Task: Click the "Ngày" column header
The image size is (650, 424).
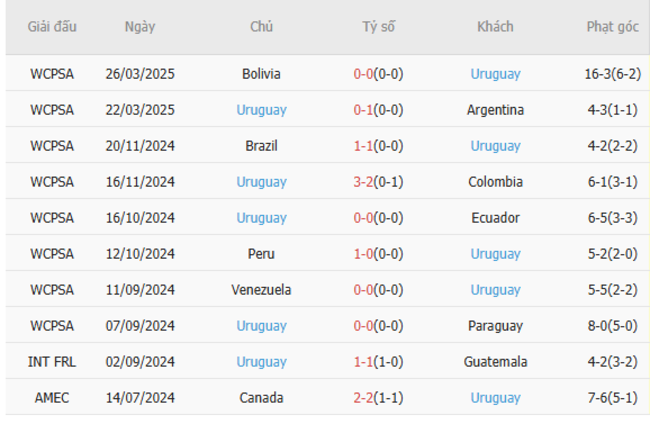Action: 140,27
